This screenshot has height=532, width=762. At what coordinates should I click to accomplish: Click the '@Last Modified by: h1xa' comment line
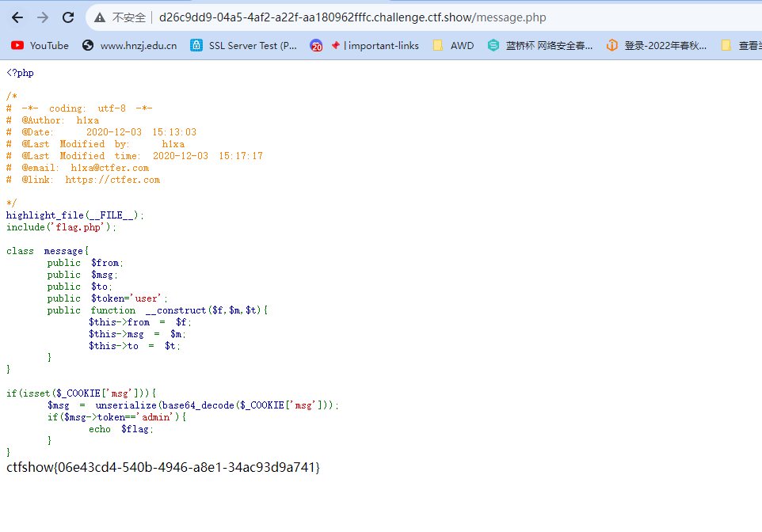pyautogui.click(x=95, y=144)
